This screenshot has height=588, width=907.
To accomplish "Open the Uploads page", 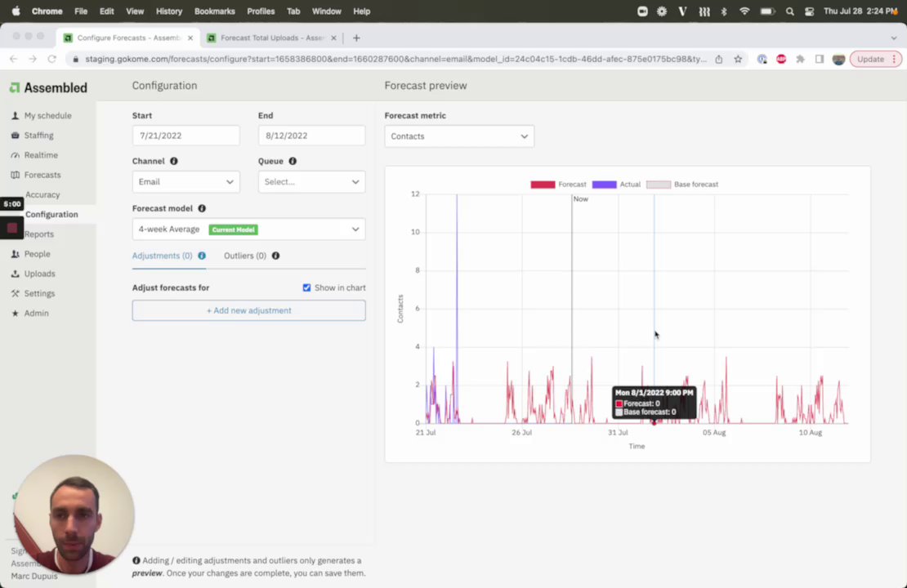I will click(33, 274).
